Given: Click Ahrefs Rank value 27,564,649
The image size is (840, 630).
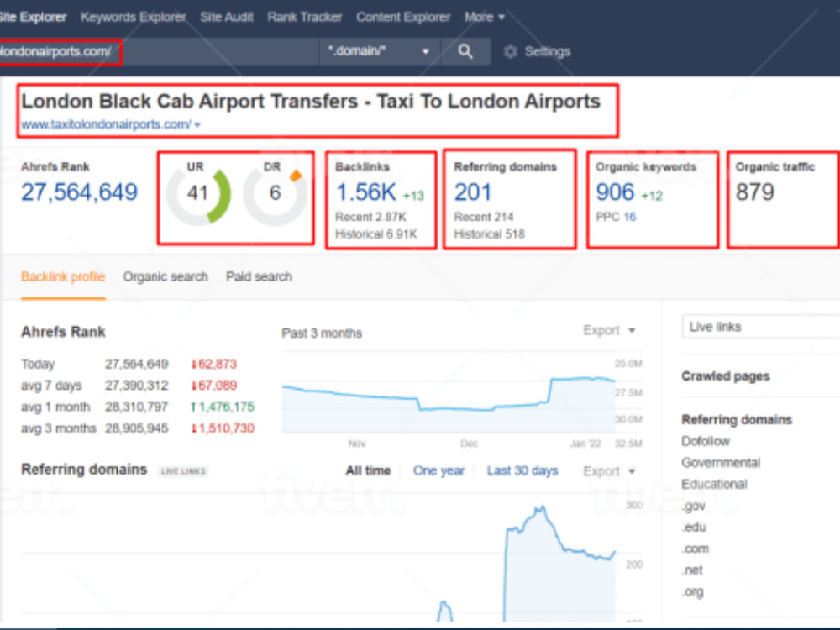Looking at the screenshot, I should [x=79, y=192].
